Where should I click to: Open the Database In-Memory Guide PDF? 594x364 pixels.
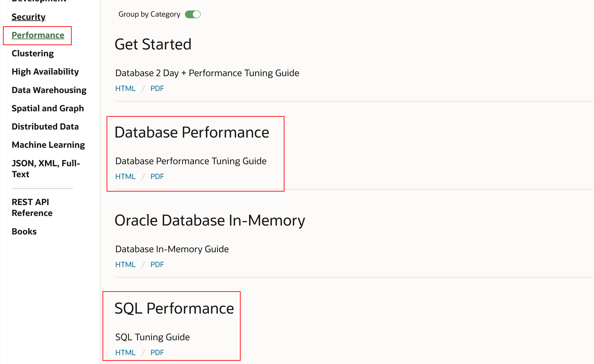click(157, 265)
